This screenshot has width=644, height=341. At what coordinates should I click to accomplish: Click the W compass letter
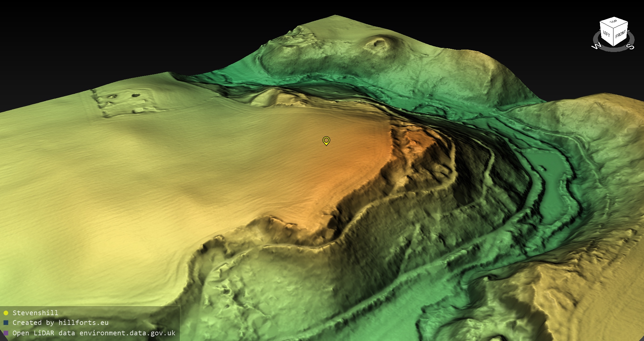596,46
